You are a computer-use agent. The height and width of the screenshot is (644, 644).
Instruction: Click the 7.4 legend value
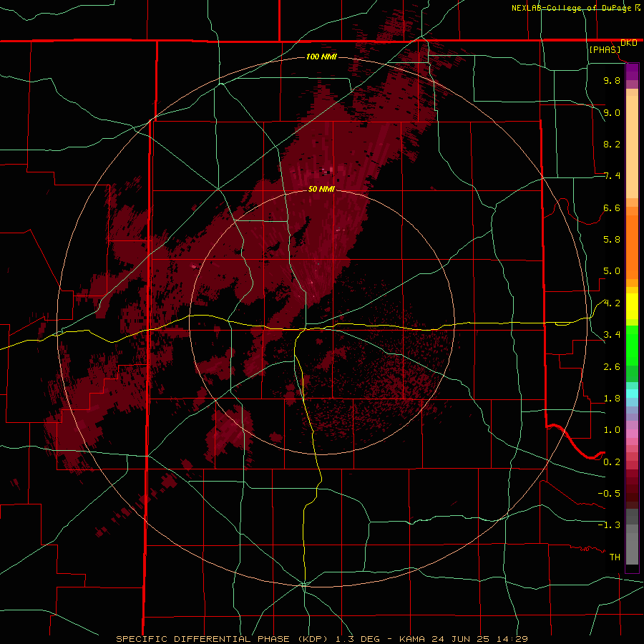[612, 176]
